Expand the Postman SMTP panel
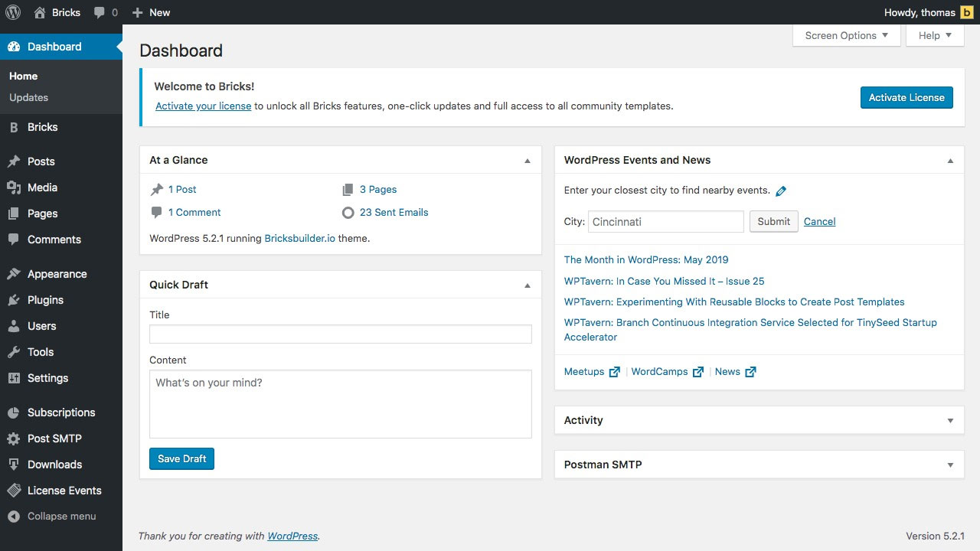The width and height of the screenshot is (980, 551). [x=950, y=465]
